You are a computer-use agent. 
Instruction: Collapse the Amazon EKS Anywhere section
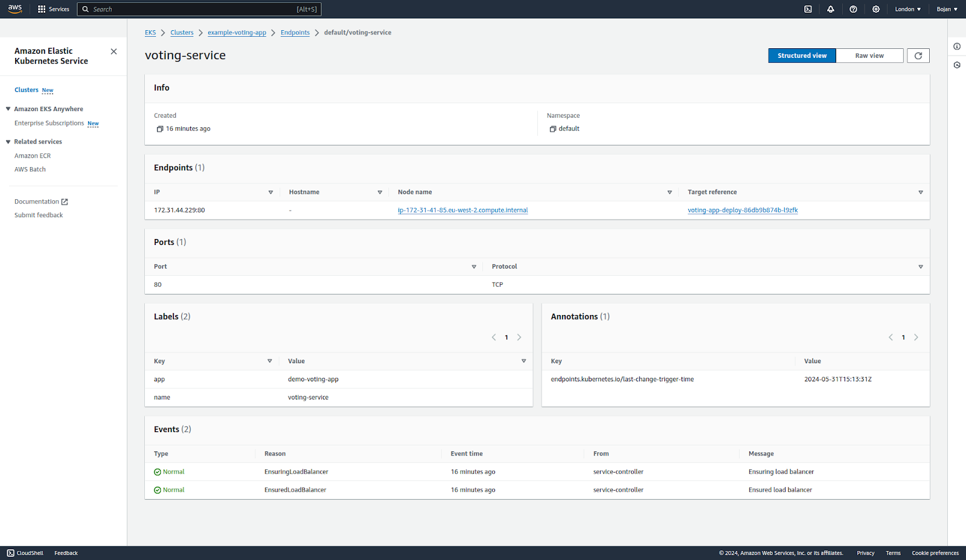[8, 109]
